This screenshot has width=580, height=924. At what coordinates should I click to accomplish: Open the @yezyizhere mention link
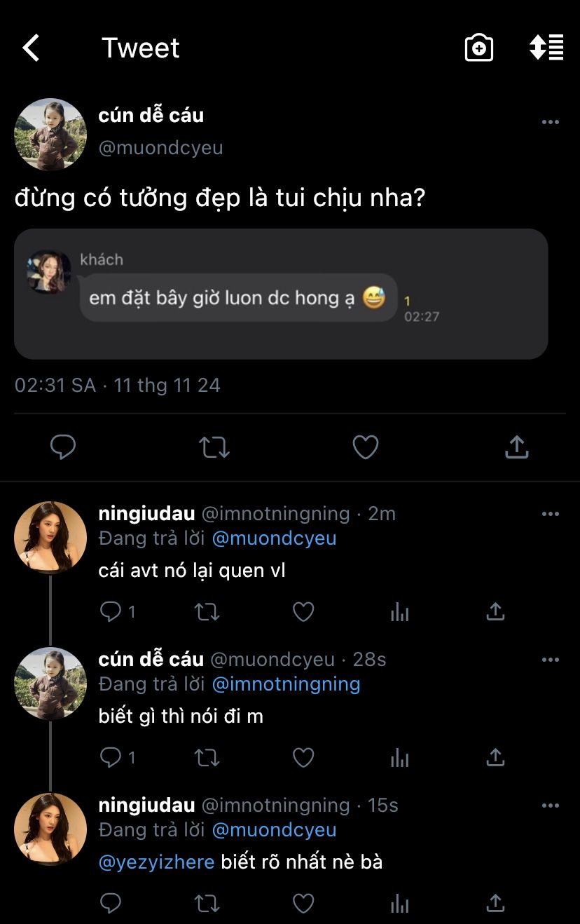coord(157,862)
